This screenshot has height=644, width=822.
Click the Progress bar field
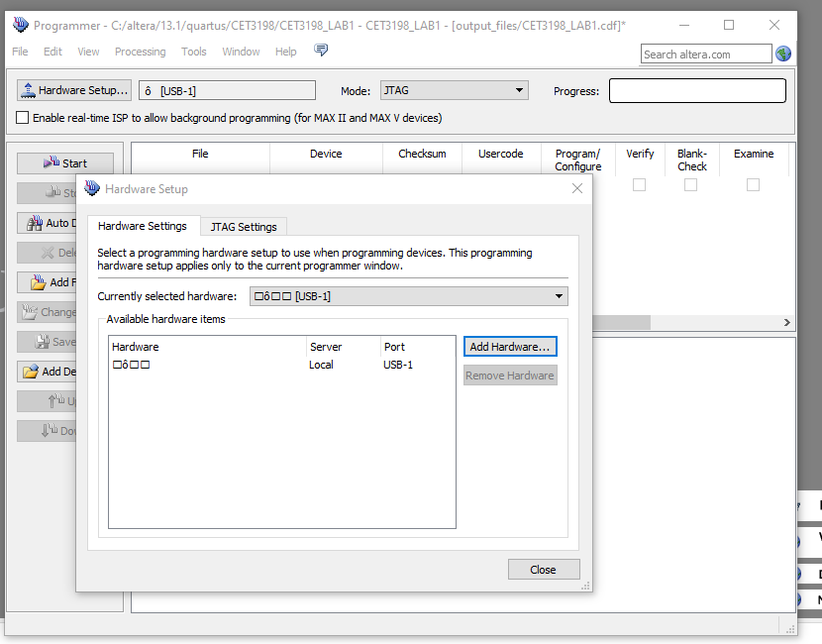coord(697,91)
